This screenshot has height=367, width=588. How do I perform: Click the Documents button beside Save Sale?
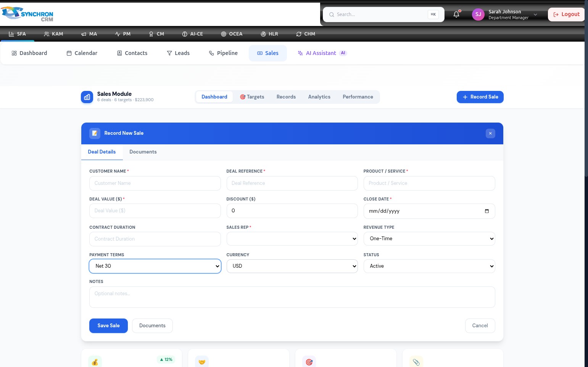152,326
